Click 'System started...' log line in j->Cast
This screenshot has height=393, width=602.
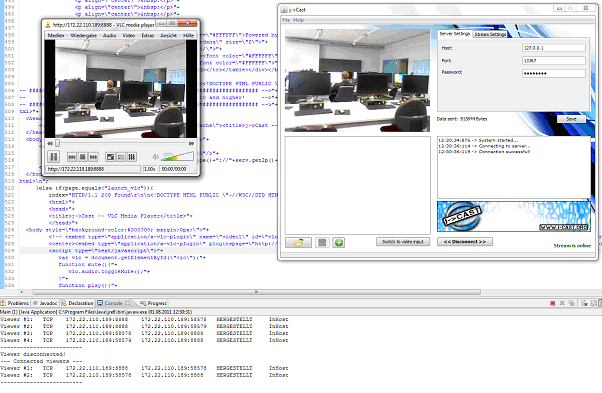pyautogui.click(x=478, y=140)
